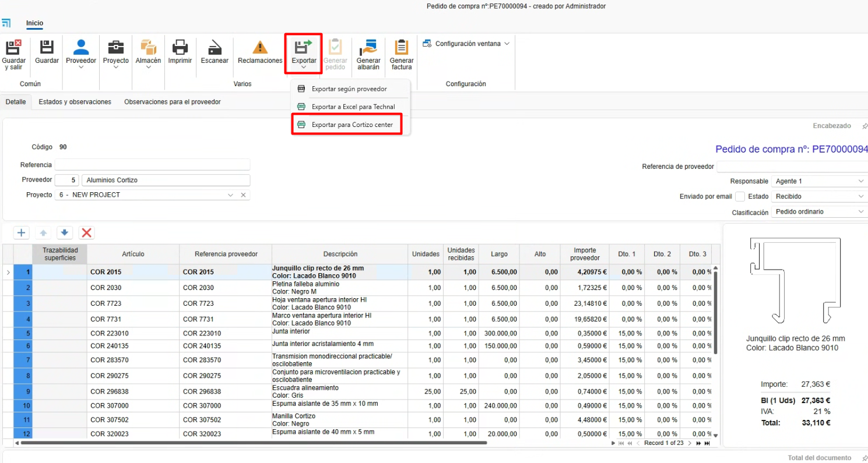
Task: Click the Aluminios Cortizo supplier field
Action: coord(166,180)
